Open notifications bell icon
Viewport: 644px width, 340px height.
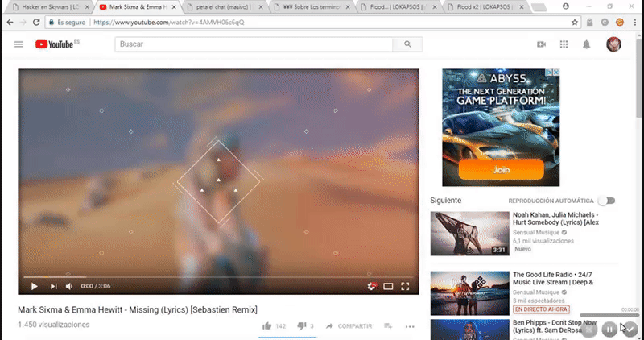click(x=587, y=44)
